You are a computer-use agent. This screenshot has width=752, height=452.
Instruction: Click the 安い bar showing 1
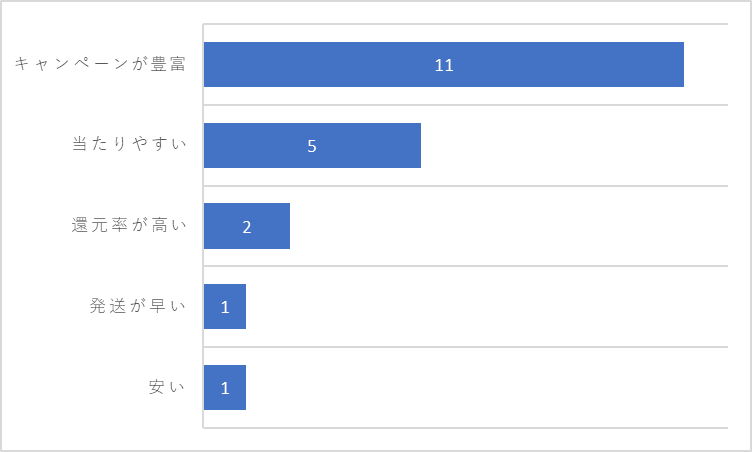[x=225, y=388]
